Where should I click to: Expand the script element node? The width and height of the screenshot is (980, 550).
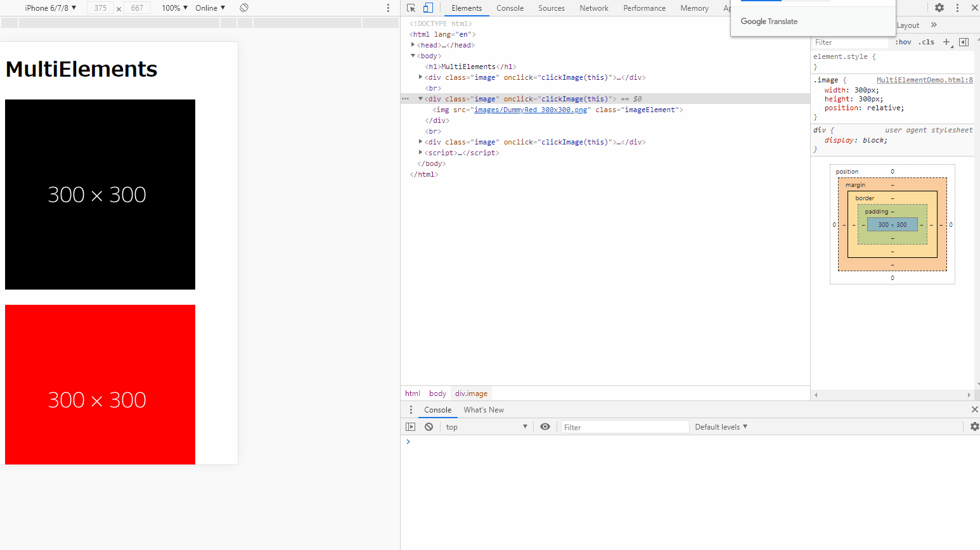pyautogui.click(x=420, y=153)
